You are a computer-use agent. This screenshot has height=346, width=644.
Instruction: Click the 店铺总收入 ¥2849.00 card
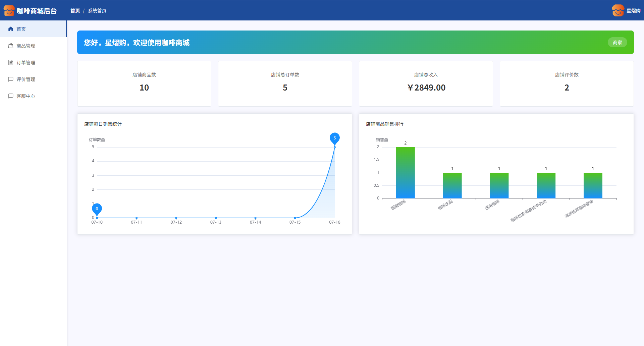pos(426,83)
